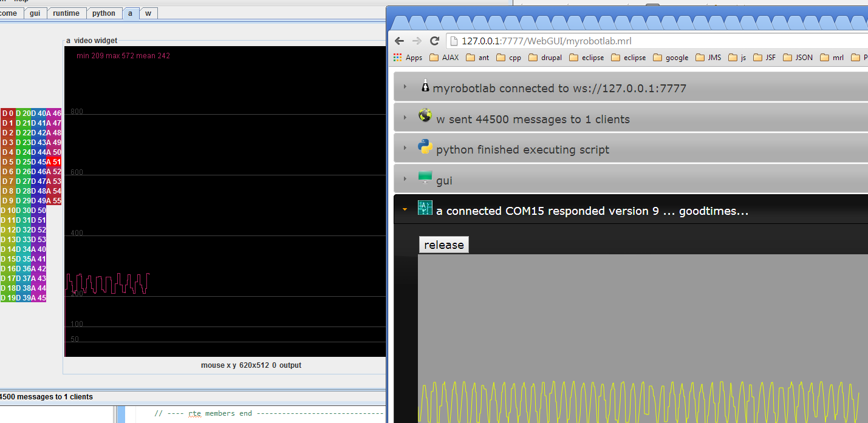Toggle pin D 5 trace
868x423 pixels.
pos(8,161)
